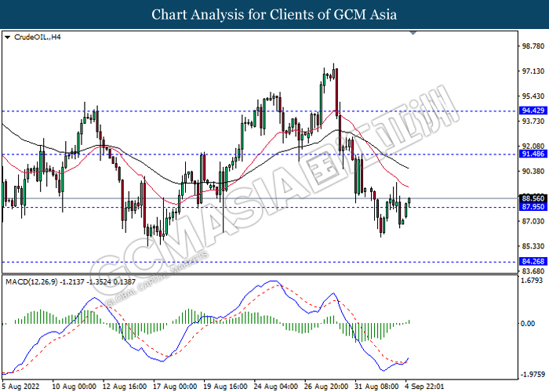
Task: Click the 85.330 price axis value
Action: pos(533,246)
